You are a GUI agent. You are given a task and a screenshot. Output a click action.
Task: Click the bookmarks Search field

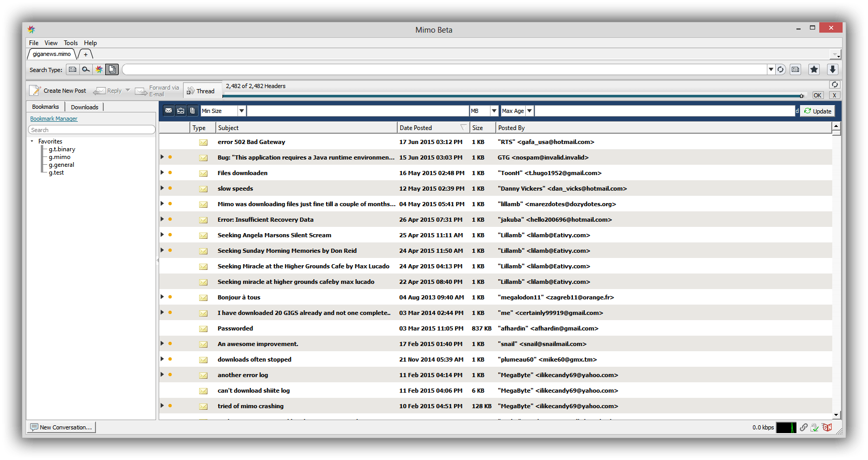[x=92, y=130]
